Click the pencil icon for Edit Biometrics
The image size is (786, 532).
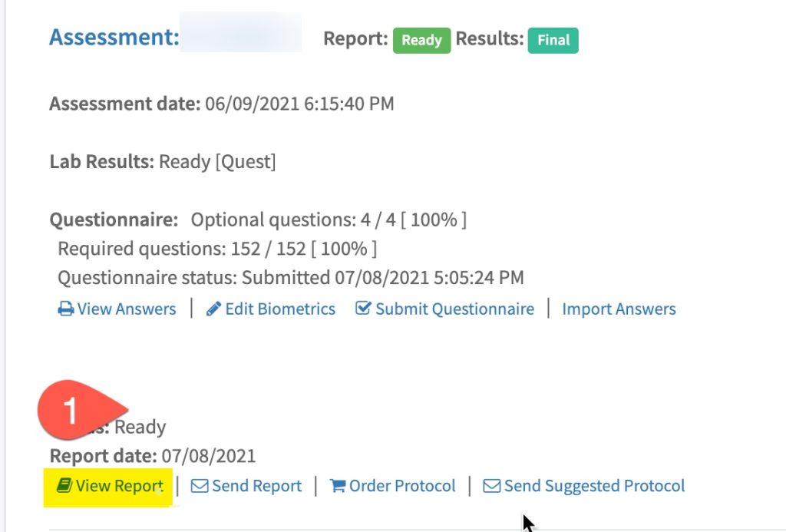click(x=213, y=309)
